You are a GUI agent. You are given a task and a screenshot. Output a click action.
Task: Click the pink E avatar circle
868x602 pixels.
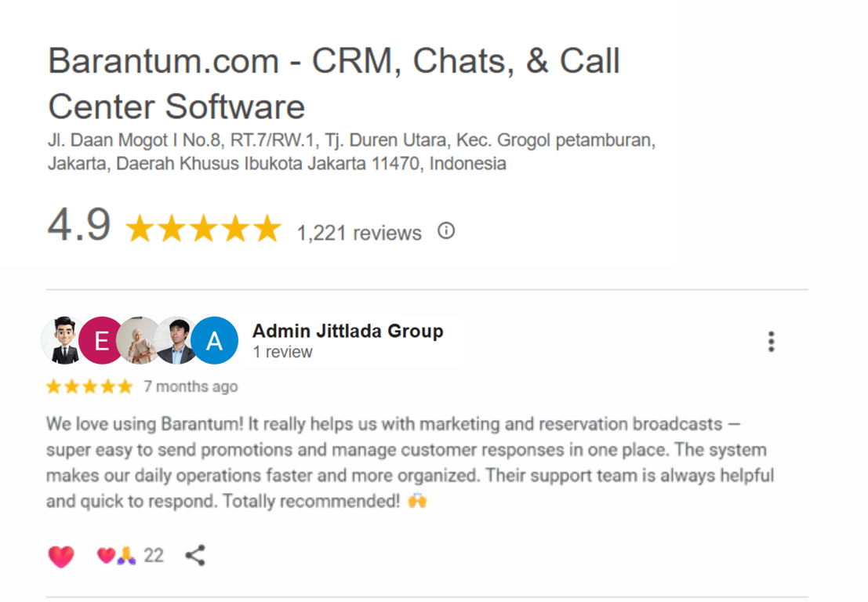tap(101, 340)
